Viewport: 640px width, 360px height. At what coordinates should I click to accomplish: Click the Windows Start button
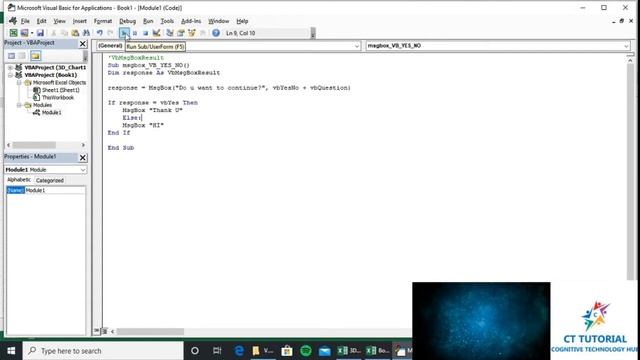[x=11, y=351]
